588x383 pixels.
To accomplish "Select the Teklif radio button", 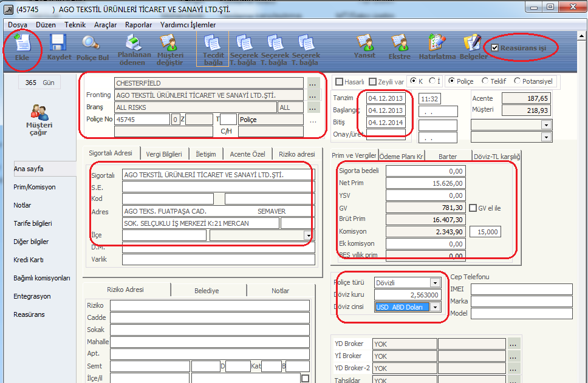I will point(485,81).
